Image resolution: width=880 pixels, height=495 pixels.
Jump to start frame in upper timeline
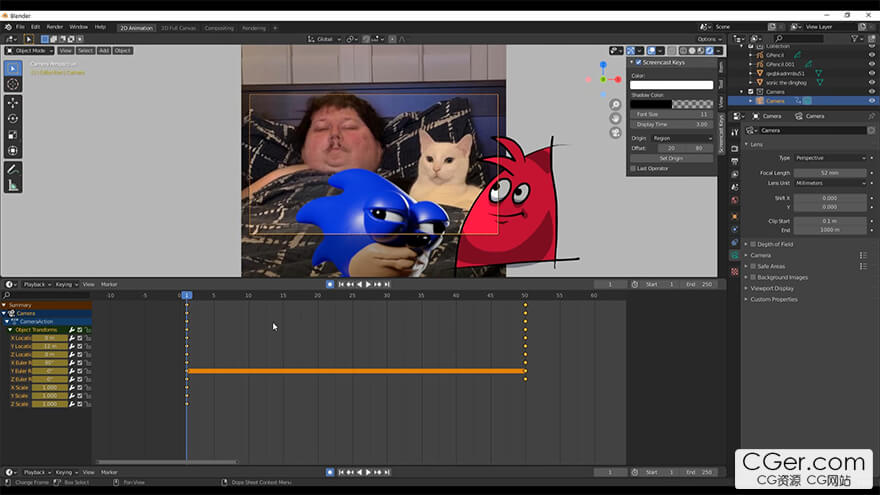point(341,285)
